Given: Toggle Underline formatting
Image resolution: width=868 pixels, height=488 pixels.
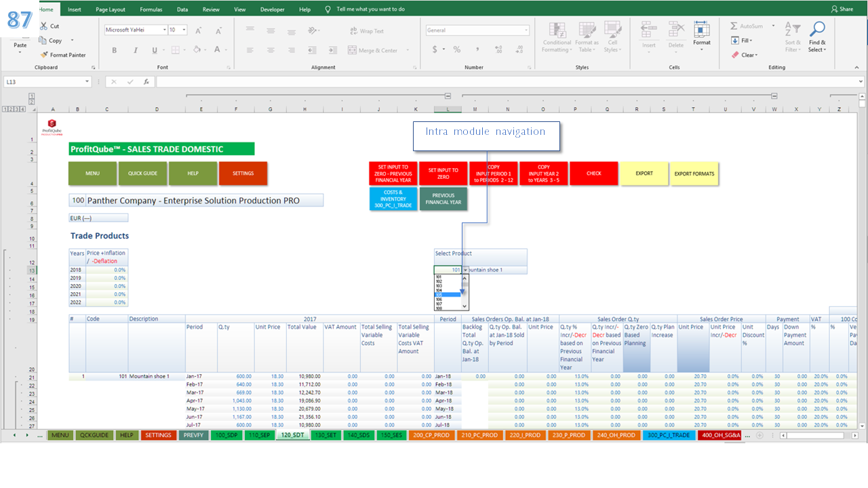Looking at the screenshot, I should [x=155, y=50].
